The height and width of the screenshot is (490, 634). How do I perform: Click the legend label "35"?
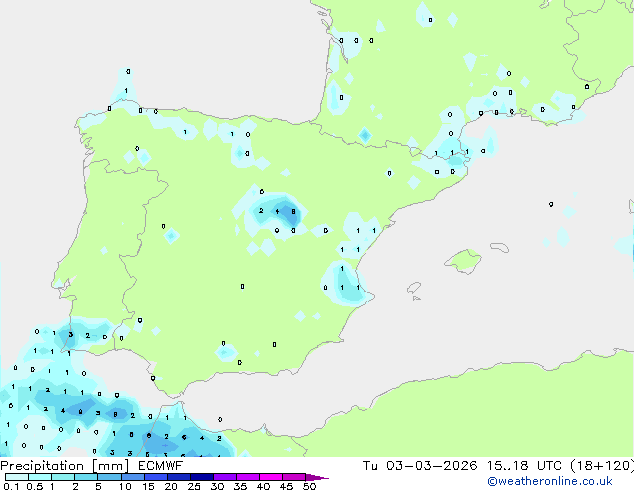click(x=240, y=486)
